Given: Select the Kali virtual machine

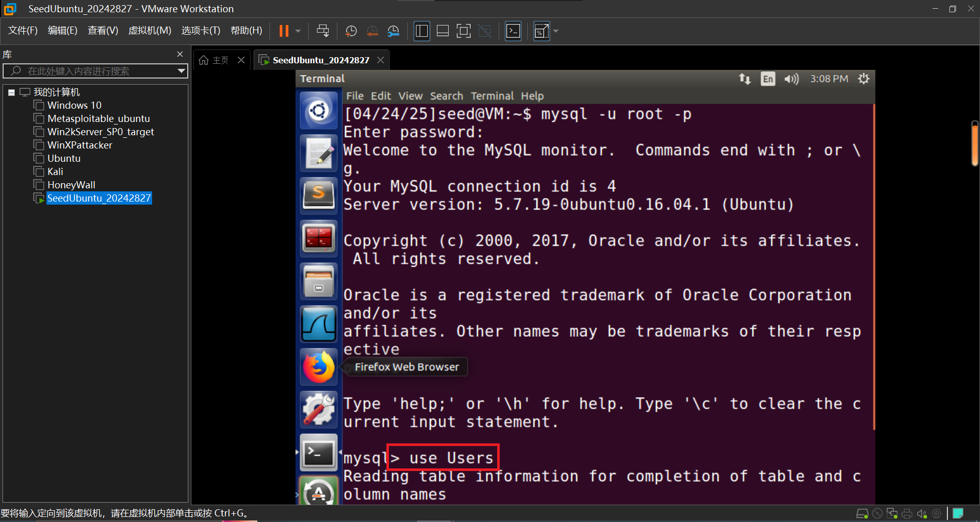Looking at the screenshot, I should 55,171.
